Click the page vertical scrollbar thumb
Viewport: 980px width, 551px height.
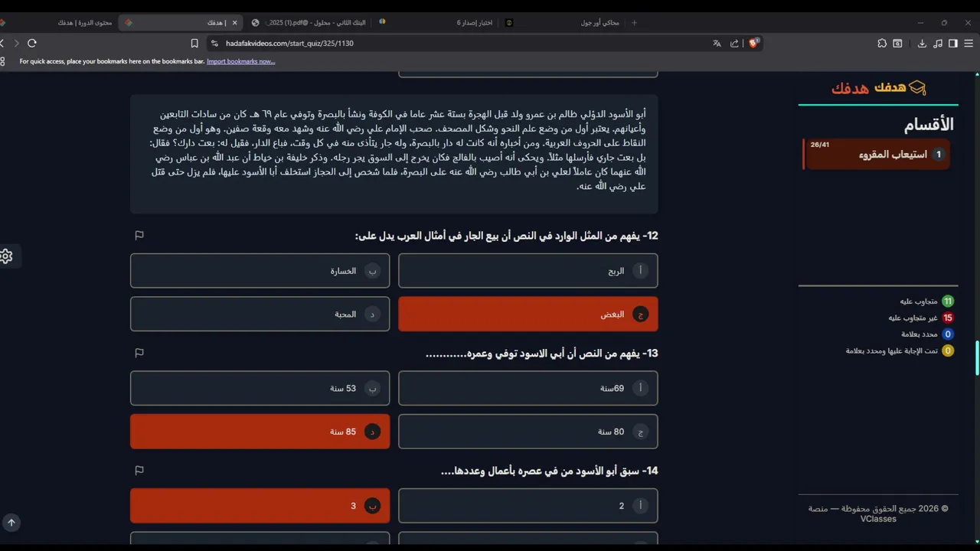tap(976, 358)
